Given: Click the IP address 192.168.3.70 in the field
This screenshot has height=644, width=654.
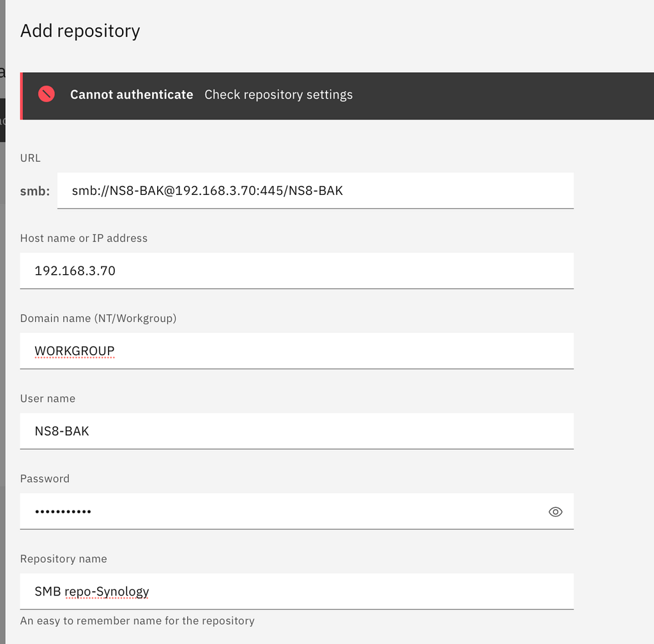Looking at the screenshot, I should click(75, 271).
